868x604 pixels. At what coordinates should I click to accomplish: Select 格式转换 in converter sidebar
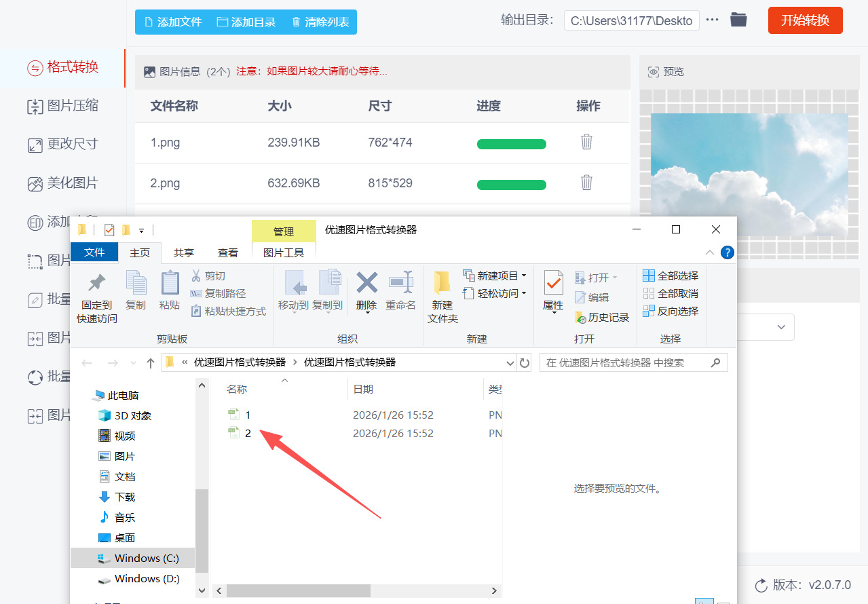coord(62,67)
